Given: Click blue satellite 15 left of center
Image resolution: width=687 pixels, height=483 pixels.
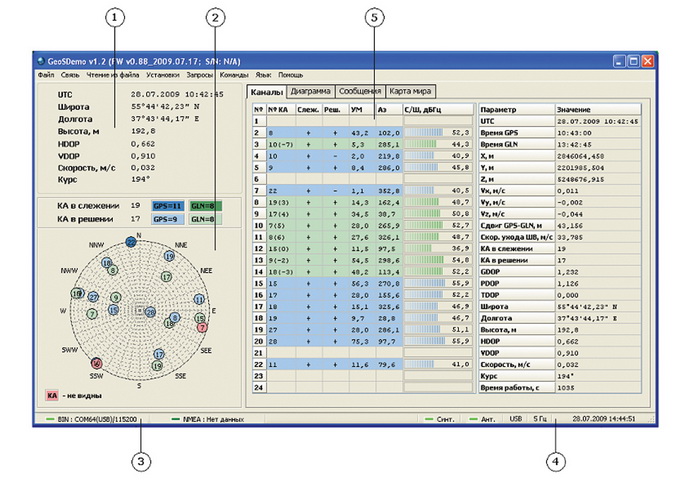Looking at the screenshot, I should [x=113, y=310].
